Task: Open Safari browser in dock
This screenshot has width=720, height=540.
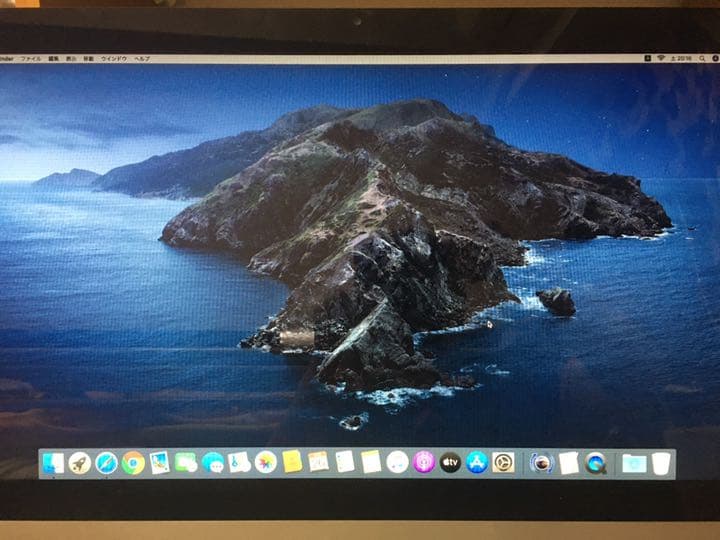Action: point(106,463)
